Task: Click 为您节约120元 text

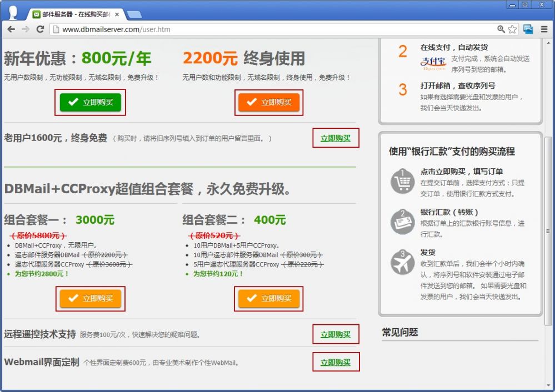Action: point(218,274)
